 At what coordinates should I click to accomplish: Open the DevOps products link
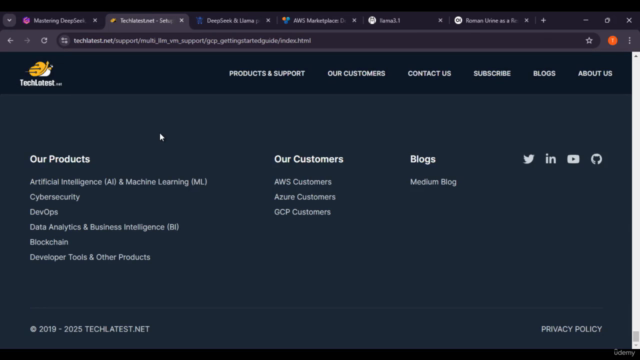coord(44,212)
